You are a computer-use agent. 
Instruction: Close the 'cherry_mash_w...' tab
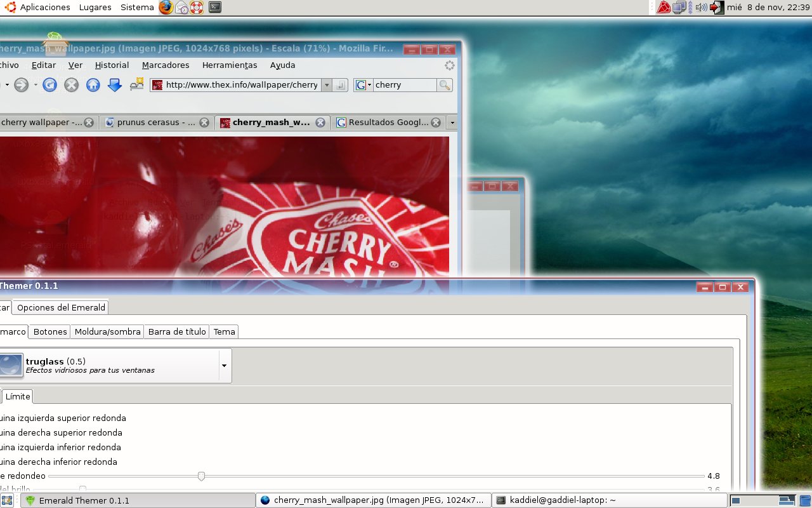point(320,123)
